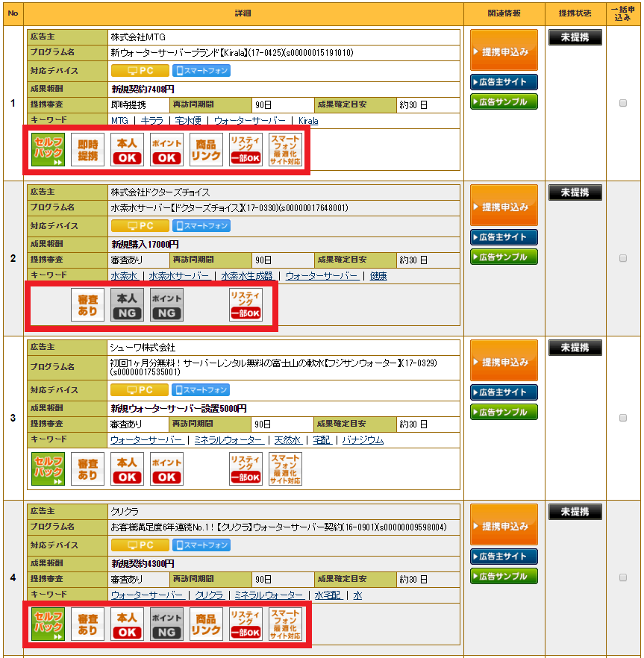Open keyword link バナジウム
Image resolution: width=644 pixels, height=658 pixels.
(363, 440)
